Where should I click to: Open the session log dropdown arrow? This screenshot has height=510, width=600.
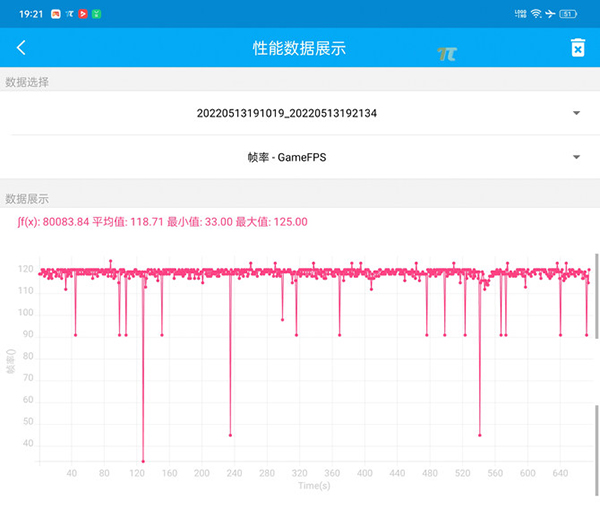click(576, 113)
